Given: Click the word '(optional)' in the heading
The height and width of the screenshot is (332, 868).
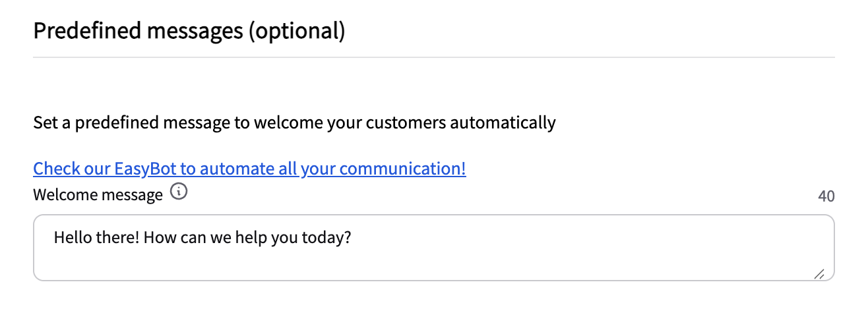Looking at the screenshot, I should (295, 31).
